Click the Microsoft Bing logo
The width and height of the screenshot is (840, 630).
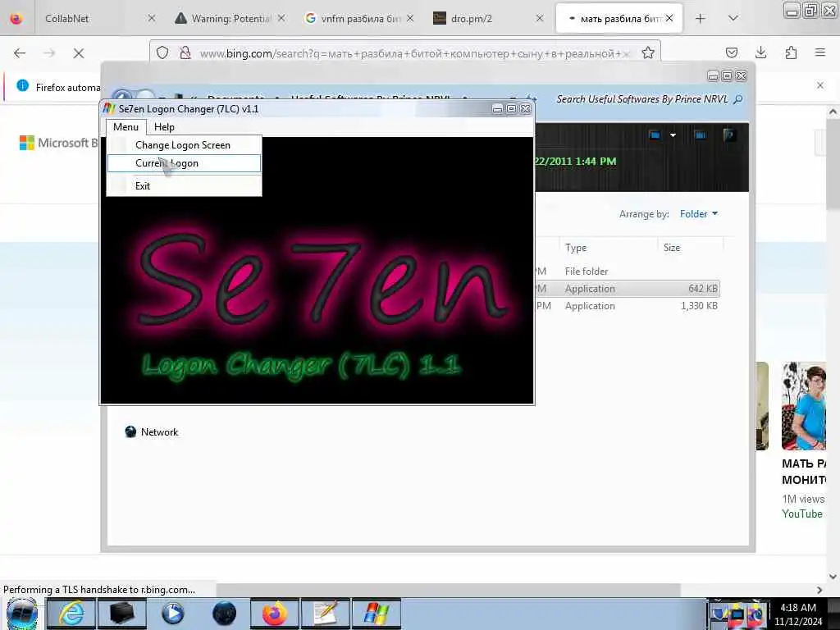59,143
